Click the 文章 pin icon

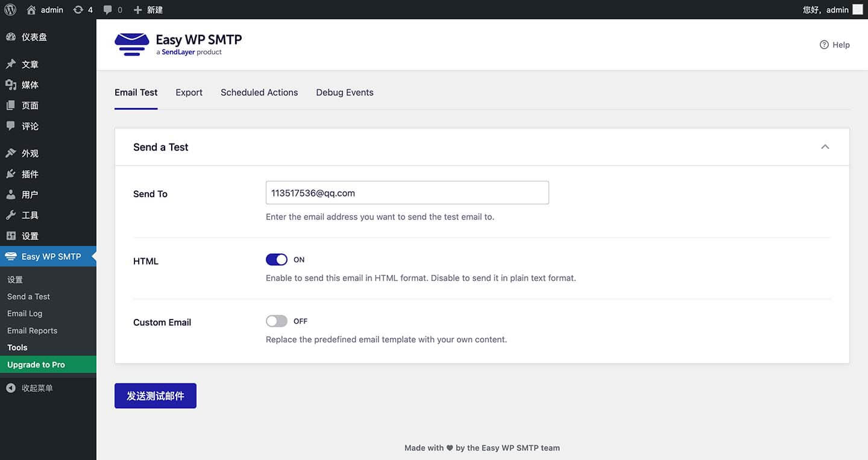click(x=10, y=64)
